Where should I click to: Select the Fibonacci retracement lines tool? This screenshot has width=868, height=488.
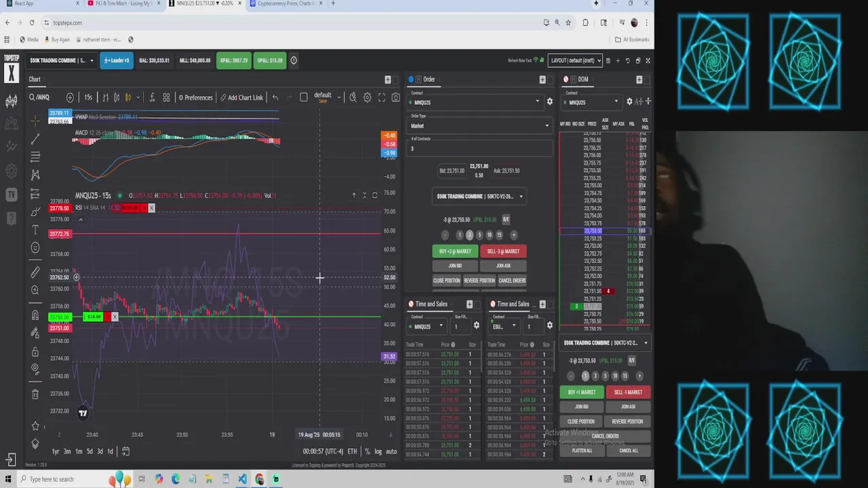tap(35, 157)
